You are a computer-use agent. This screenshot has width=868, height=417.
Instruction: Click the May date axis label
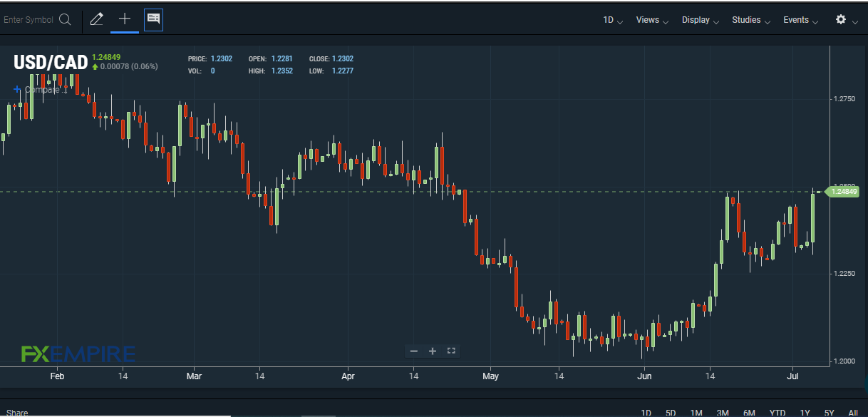[490, 376]
